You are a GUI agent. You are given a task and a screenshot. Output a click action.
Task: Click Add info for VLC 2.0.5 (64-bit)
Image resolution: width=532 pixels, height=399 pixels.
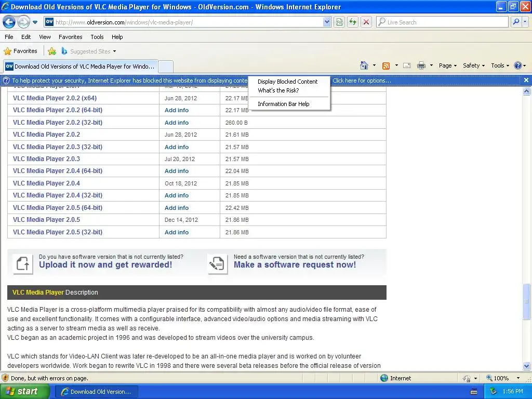(177, 208)
